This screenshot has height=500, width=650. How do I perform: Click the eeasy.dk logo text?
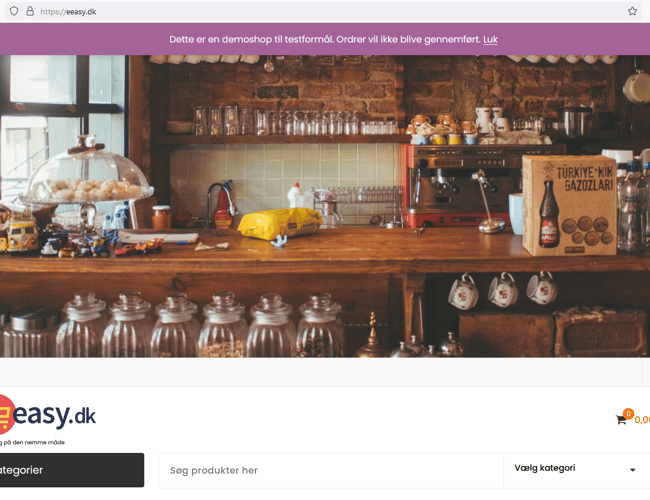click(54, 415)
